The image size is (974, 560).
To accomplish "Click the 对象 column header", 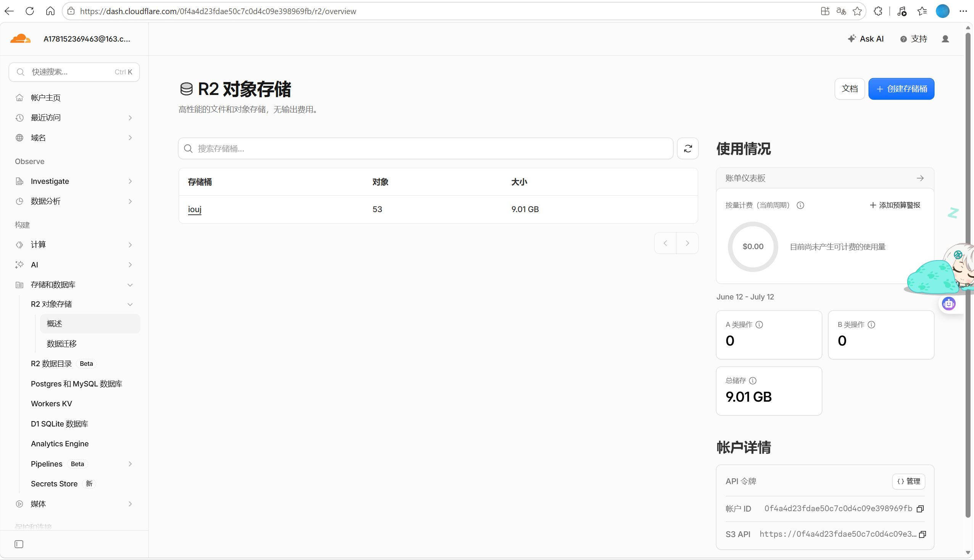I will click(380, 182).
